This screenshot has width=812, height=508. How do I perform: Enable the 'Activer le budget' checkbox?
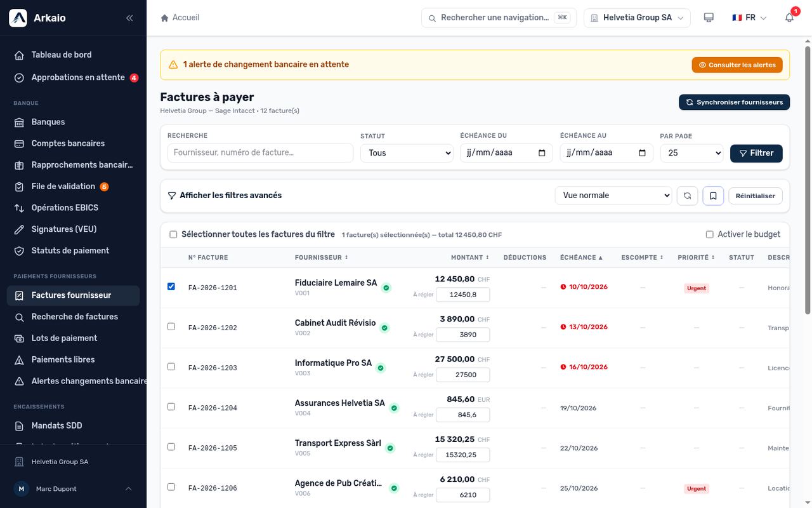point(710,234)
